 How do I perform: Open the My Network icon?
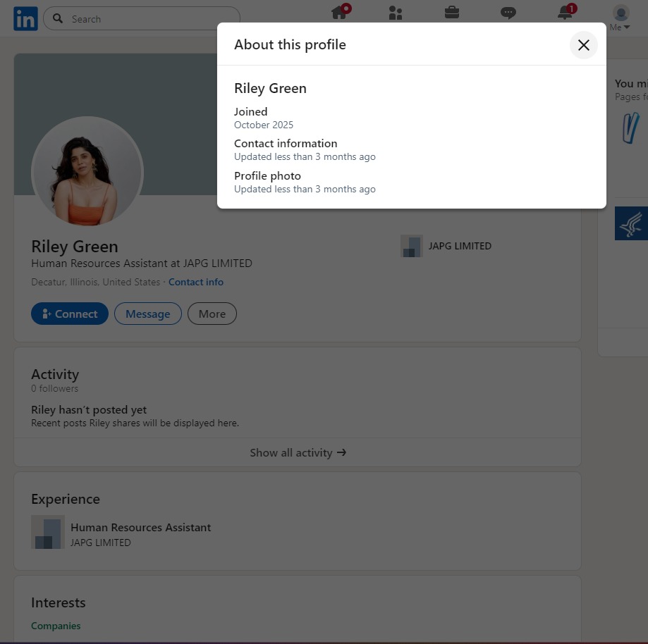[x=396, y=13]
